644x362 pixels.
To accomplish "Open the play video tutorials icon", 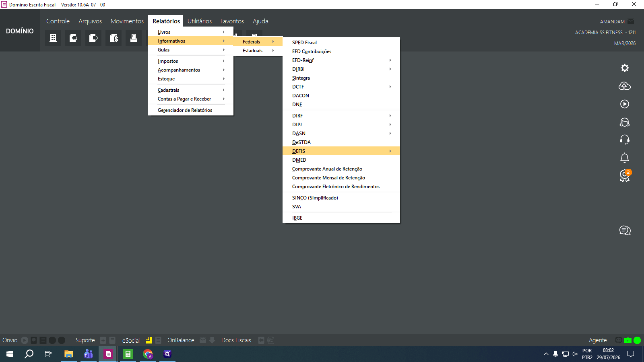I will [x=625, y=104].
